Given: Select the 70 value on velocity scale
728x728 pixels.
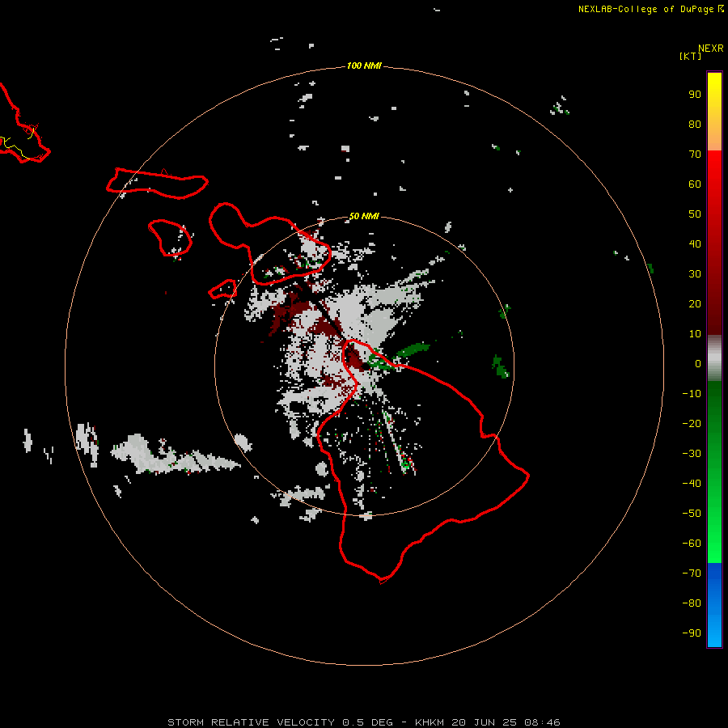Looking at the screenshot, I should [695, 154].
